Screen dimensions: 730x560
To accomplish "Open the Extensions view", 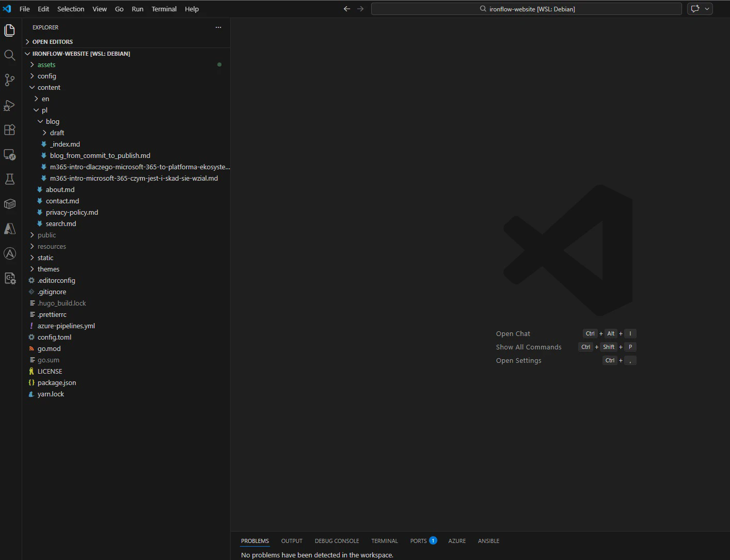I will tap(9, 130).
